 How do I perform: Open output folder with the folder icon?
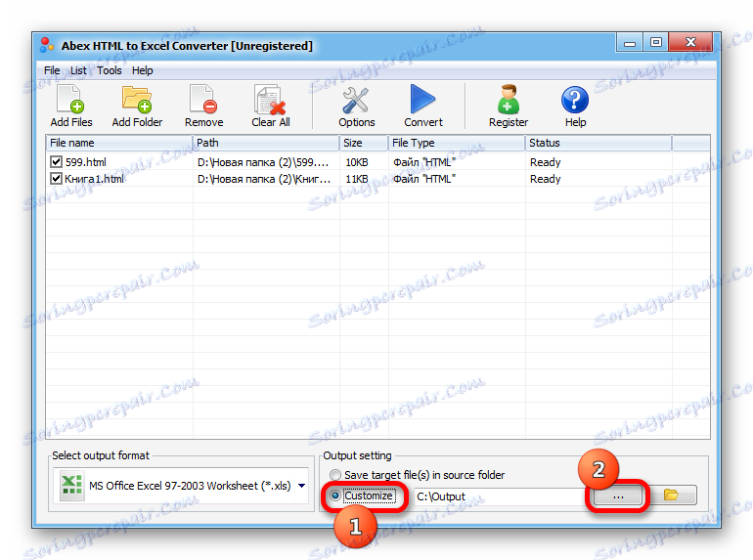pyautogui.click(x=671, y=495)
